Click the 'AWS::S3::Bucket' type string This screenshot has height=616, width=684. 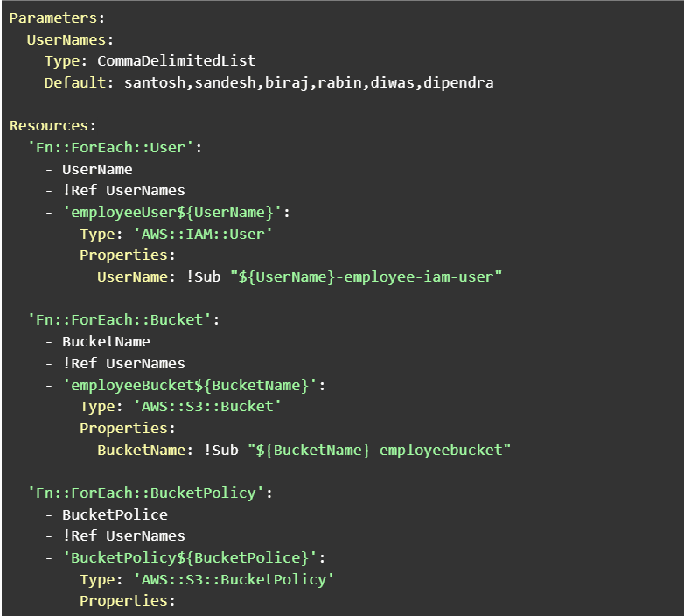(x=206, y=407)
